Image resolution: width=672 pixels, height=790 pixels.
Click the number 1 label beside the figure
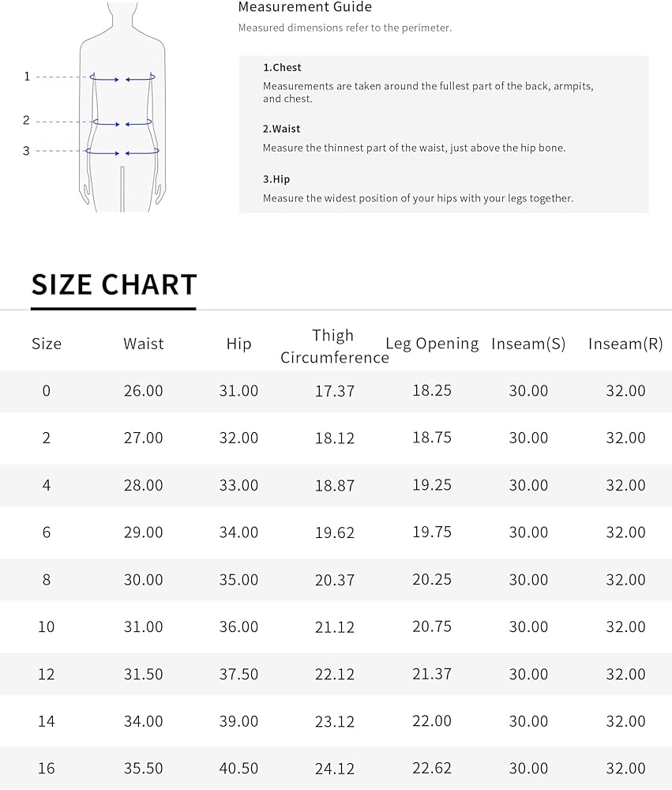pyautogui.click(x=27, y=77)
